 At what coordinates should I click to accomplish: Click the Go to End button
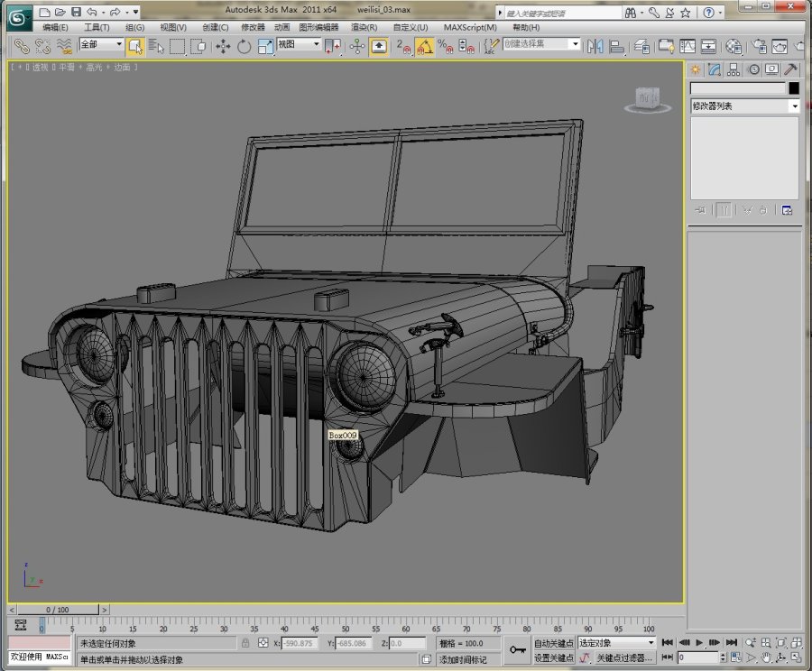click(x=731, y=642)
